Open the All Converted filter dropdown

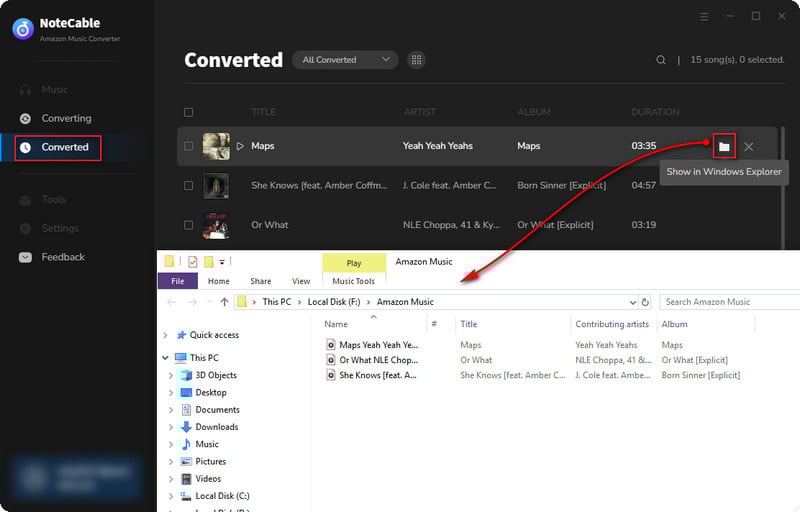345,60
